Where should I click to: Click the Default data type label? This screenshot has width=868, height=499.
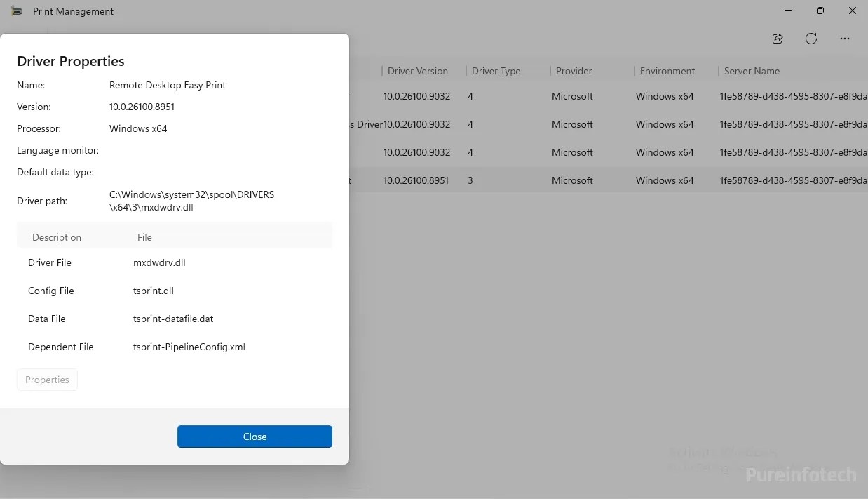click(x=55, y=172)
